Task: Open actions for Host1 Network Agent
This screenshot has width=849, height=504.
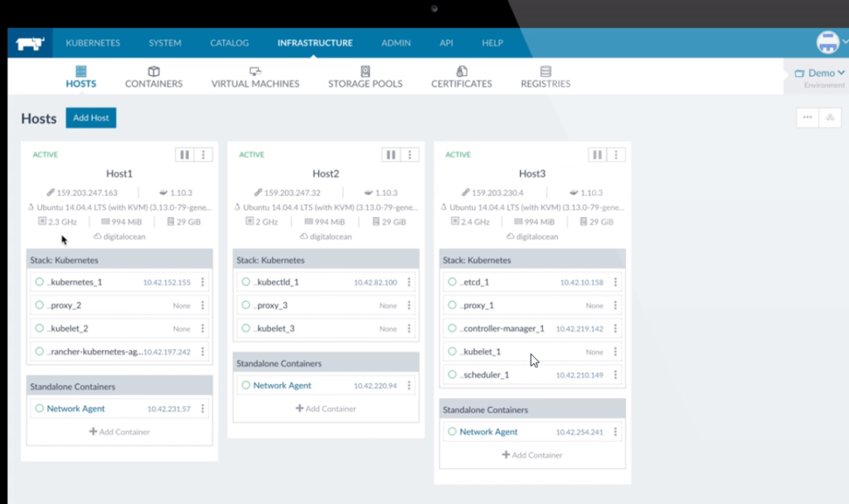Action: point(202,409)
